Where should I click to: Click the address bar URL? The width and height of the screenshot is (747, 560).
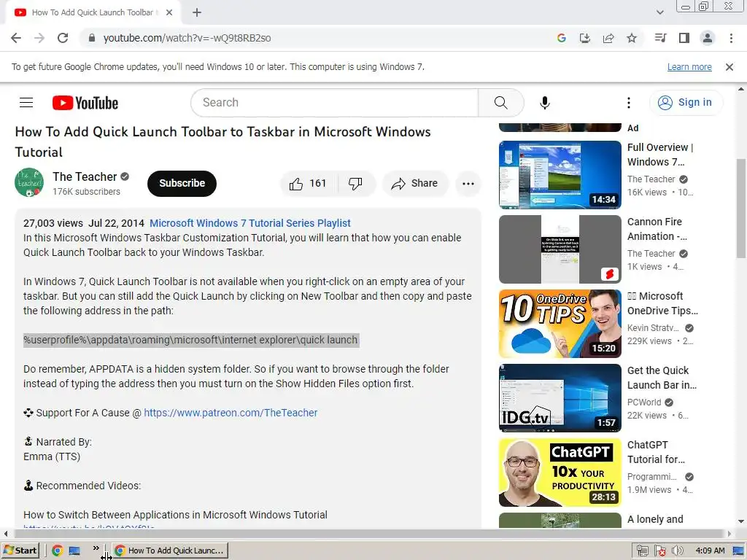click(187, 38)
